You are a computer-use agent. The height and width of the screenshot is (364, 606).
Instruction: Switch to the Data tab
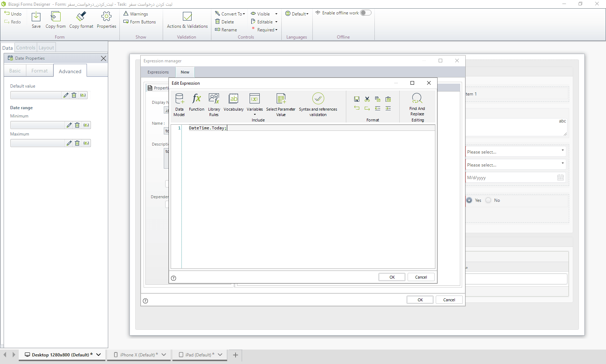8,48
